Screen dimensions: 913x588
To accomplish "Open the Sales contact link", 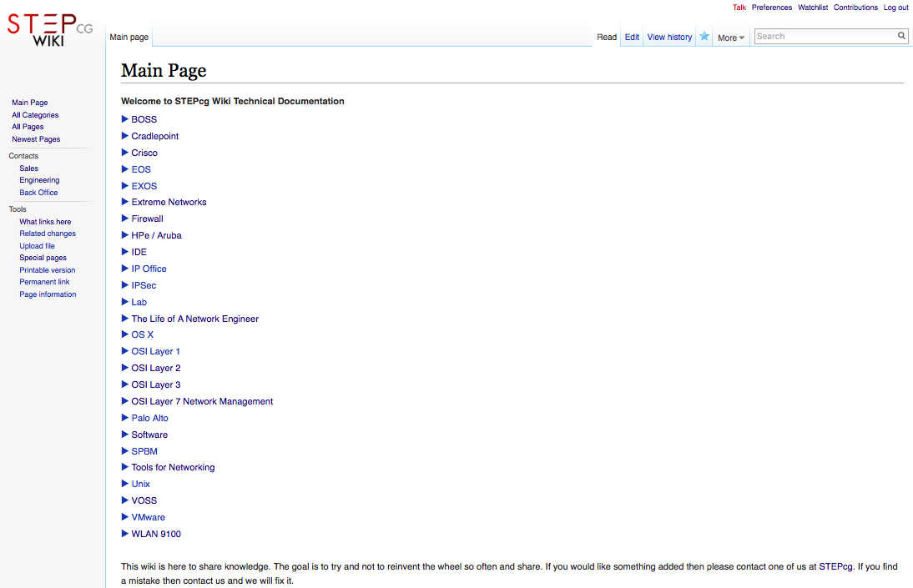I will [x=28, y=168].
